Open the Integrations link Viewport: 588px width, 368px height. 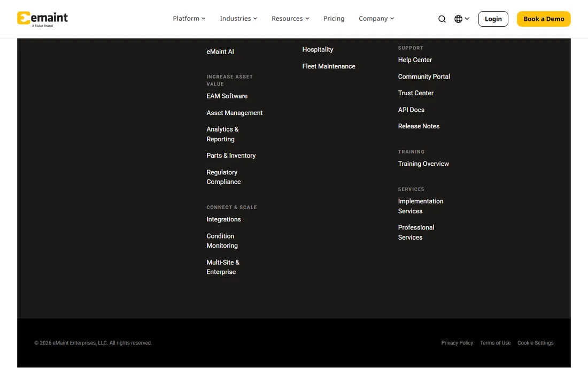(x=223, y=219)
